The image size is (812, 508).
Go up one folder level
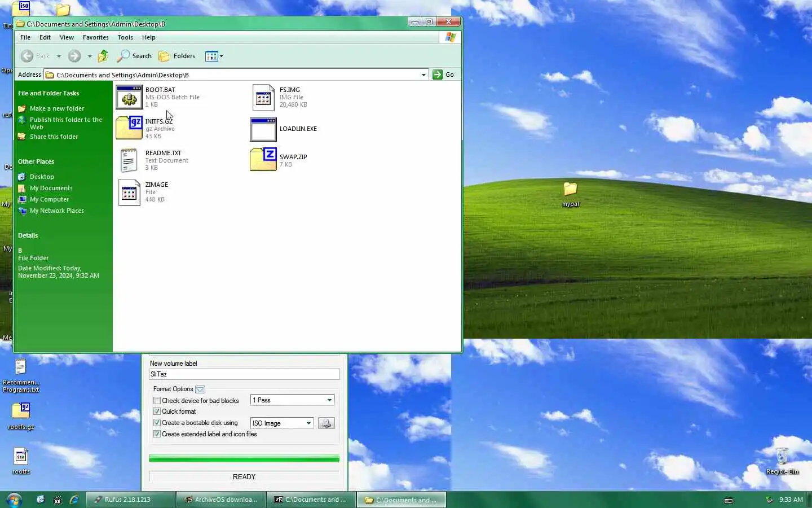(103, 56)
